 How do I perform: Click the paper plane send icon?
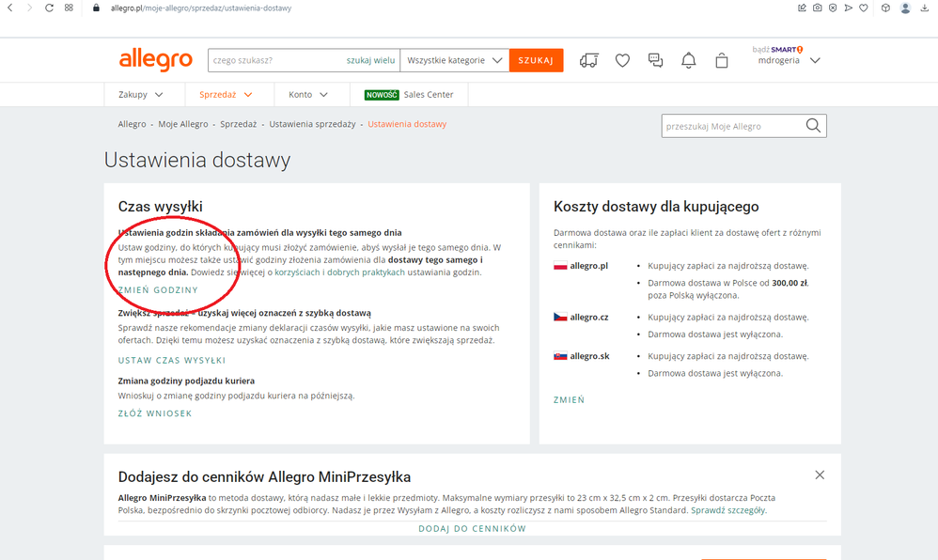point(849,8)
